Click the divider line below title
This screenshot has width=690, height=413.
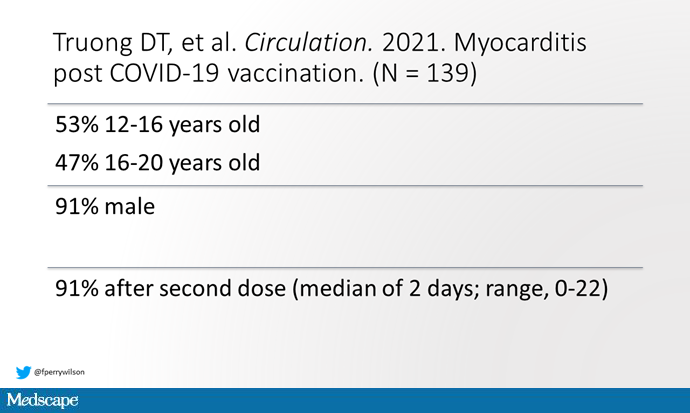tap(345, 104)
